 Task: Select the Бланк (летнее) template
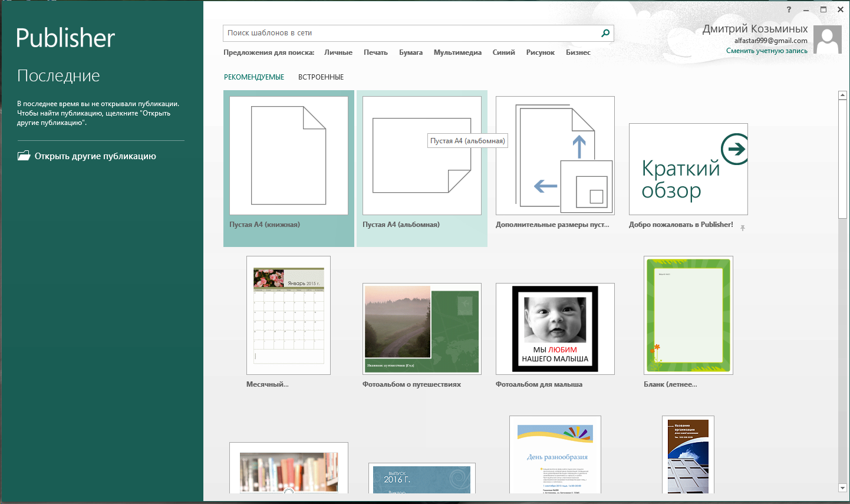688,315
